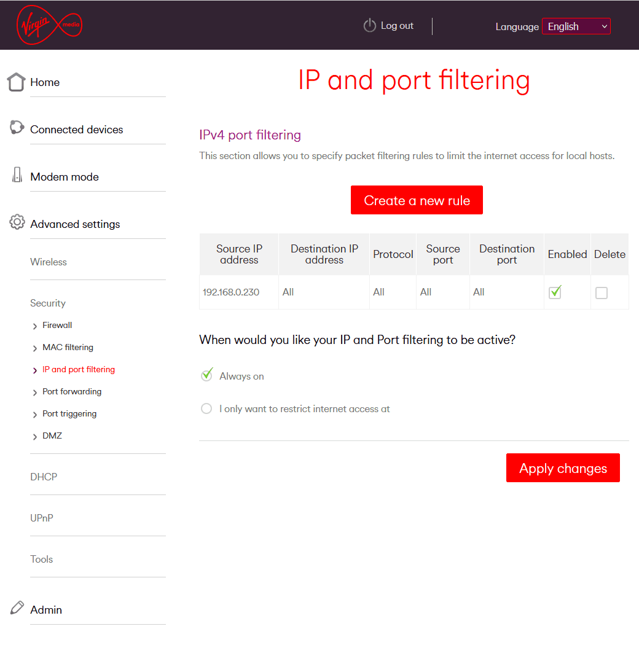Viewport: 639px width, 672px height.
Task: Toggle the Enabled checkbox for 192.168.0.230 rule
Action: point(555,292)
